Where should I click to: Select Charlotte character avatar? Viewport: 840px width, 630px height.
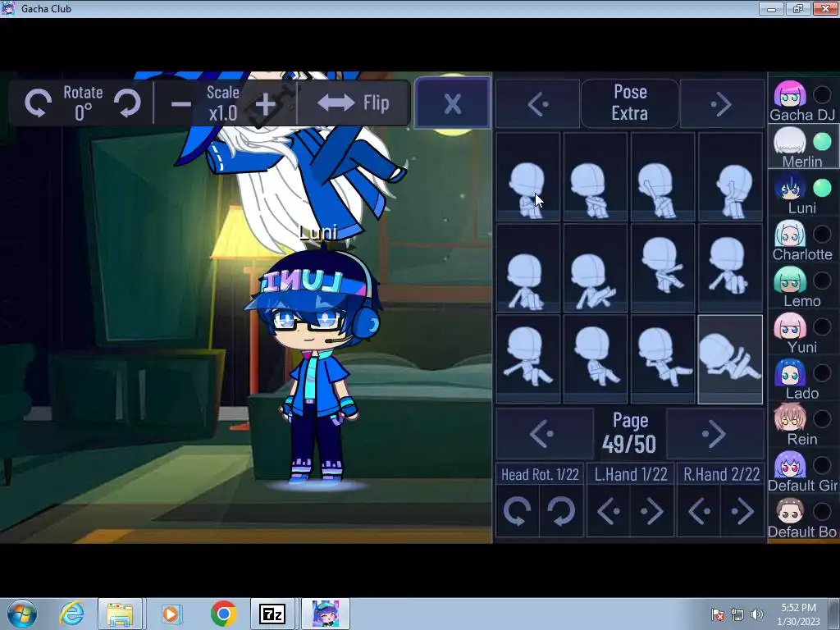790,234
